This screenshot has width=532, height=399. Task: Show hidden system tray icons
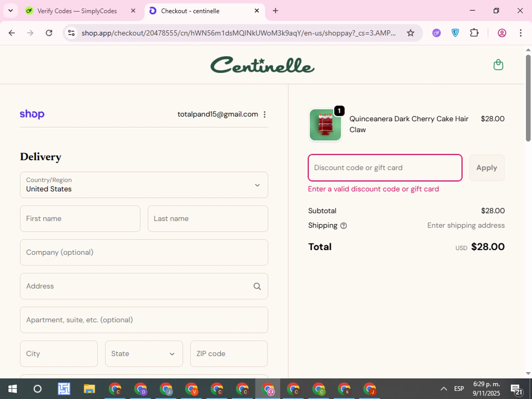pos(444,389)
